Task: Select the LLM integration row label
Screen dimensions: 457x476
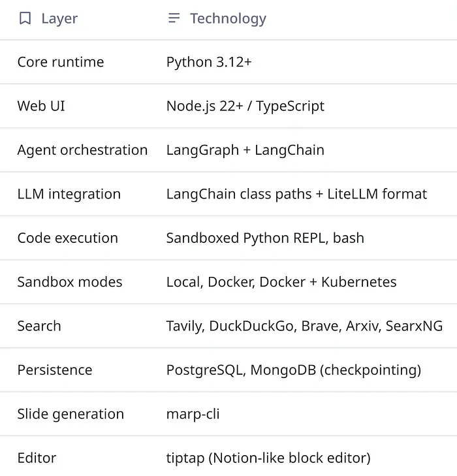Action: 69,194
